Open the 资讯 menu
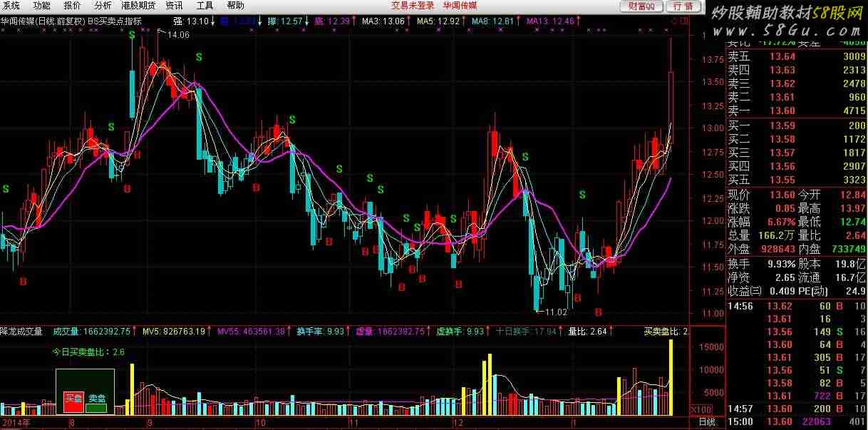Viewport: 868px width, 430px height. click(x=174, y=5)
